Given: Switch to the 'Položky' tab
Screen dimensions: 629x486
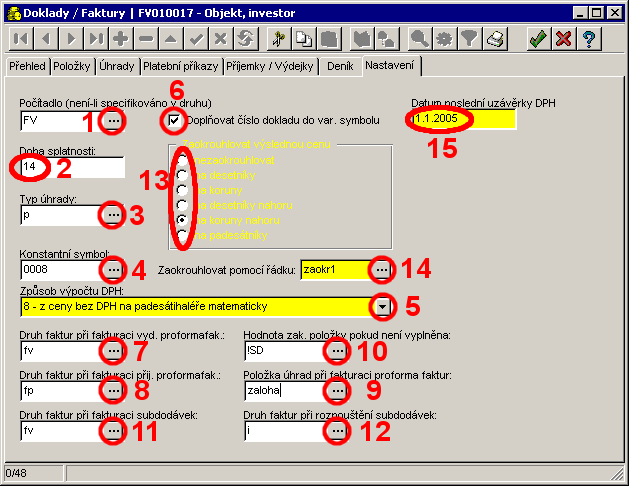Looking at the screenshot, I should (73, 66).
